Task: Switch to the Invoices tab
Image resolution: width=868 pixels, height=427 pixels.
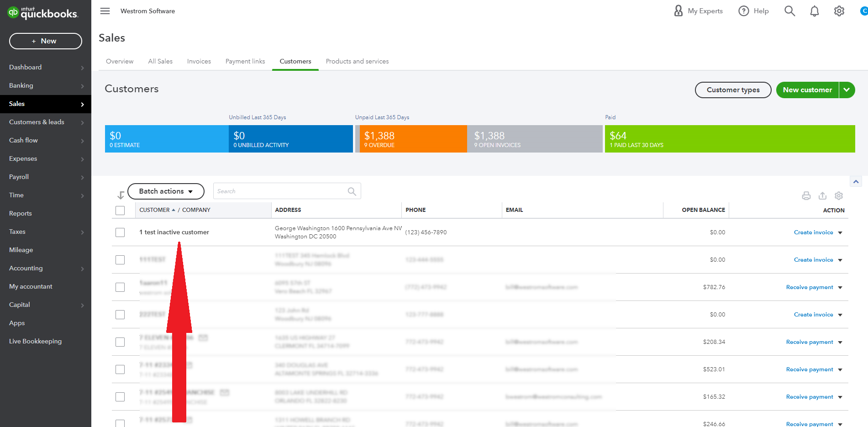Action: (x=199, y=61)
